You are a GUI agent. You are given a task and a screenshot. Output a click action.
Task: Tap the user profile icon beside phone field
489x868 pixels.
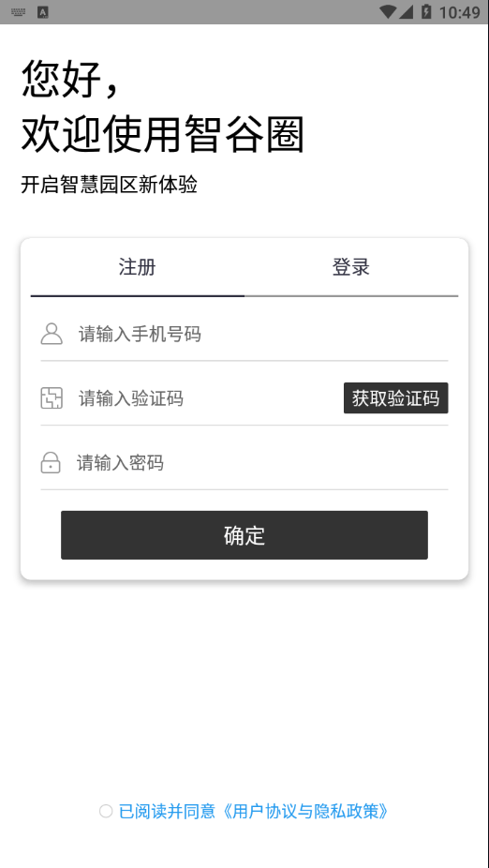[52, 334]
